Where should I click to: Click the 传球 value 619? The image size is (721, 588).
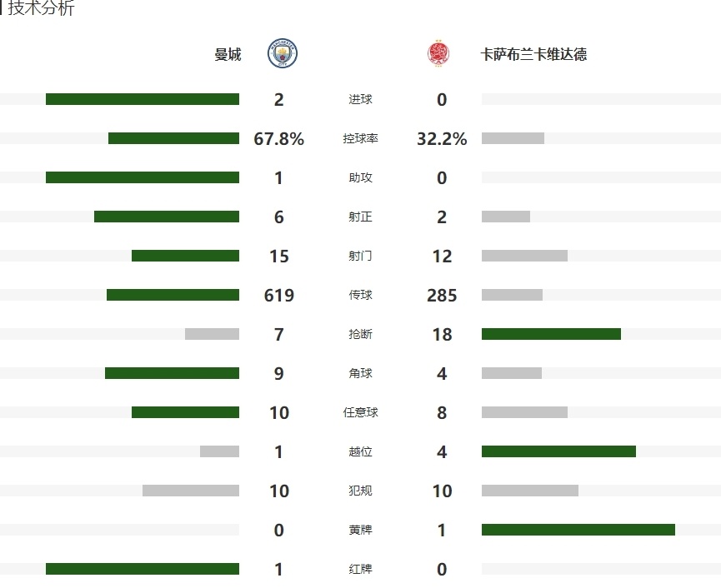[x=278, y=295]
